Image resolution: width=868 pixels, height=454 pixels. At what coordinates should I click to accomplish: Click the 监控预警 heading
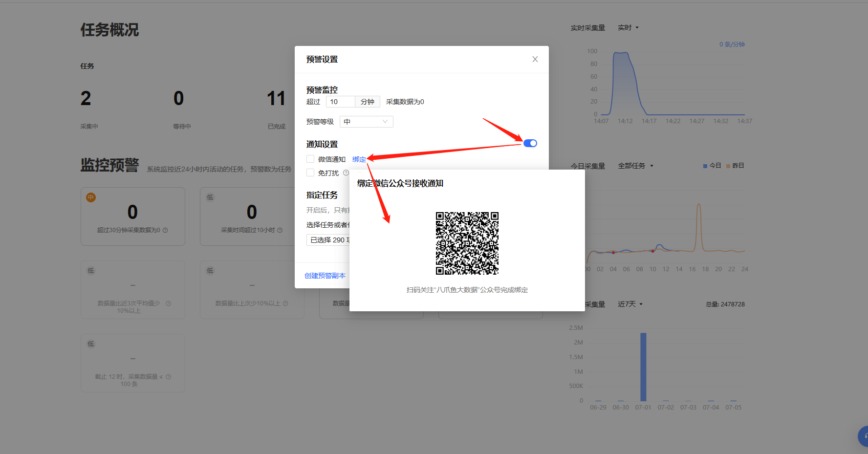[x=110, y=165]
